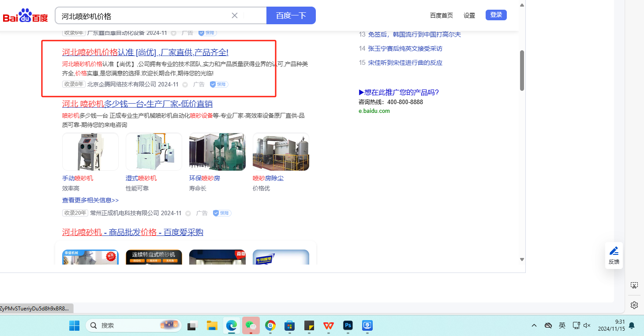Image resolution: width=644 pixels, height=336 pixels.
Task: Toggle the 英 input method indicator
Action: pyautogui.click(x=562, y=325)
